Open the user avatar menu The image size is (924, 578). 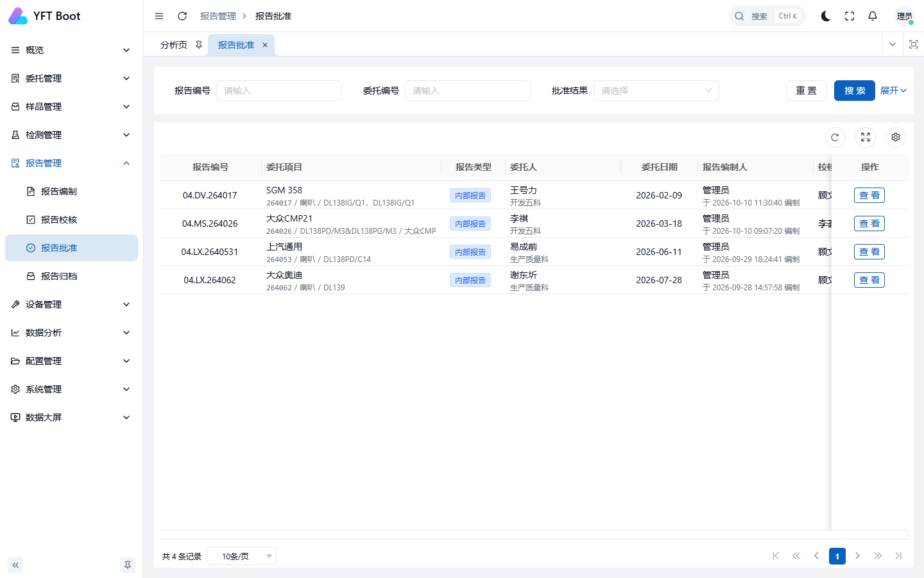(905, 16)
